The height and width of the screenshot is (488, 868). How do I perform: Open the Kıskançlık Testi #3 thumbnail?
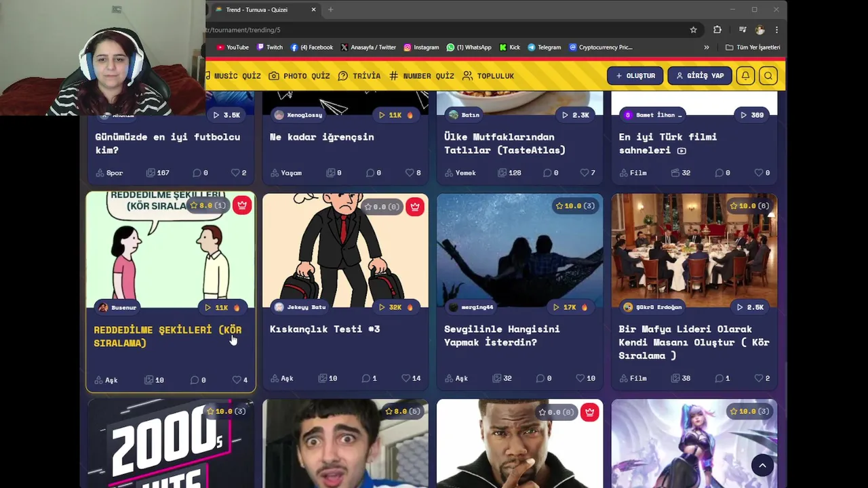(x=345, y=250)
